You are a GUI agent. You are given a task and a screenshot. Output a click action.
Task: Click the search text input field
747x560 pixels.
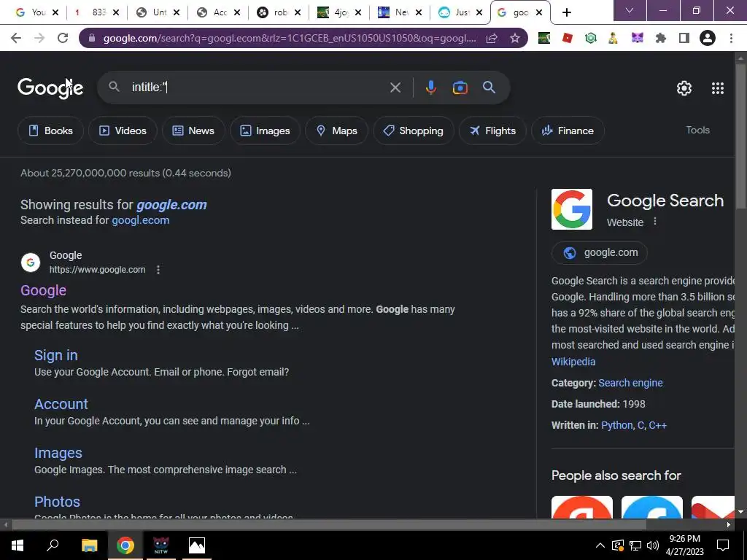point(258,87)
